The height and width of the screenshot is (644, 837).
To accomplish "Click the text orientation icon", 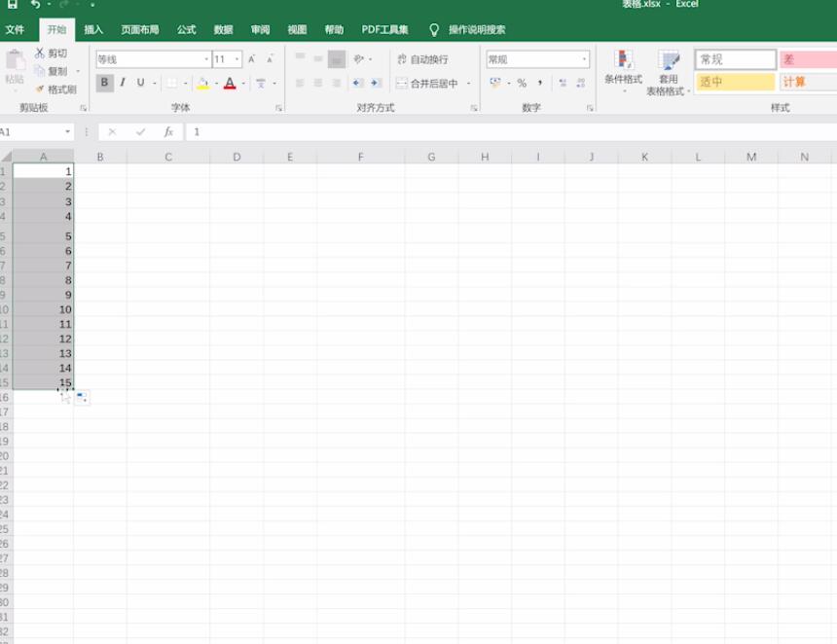I will pos(358,59).
